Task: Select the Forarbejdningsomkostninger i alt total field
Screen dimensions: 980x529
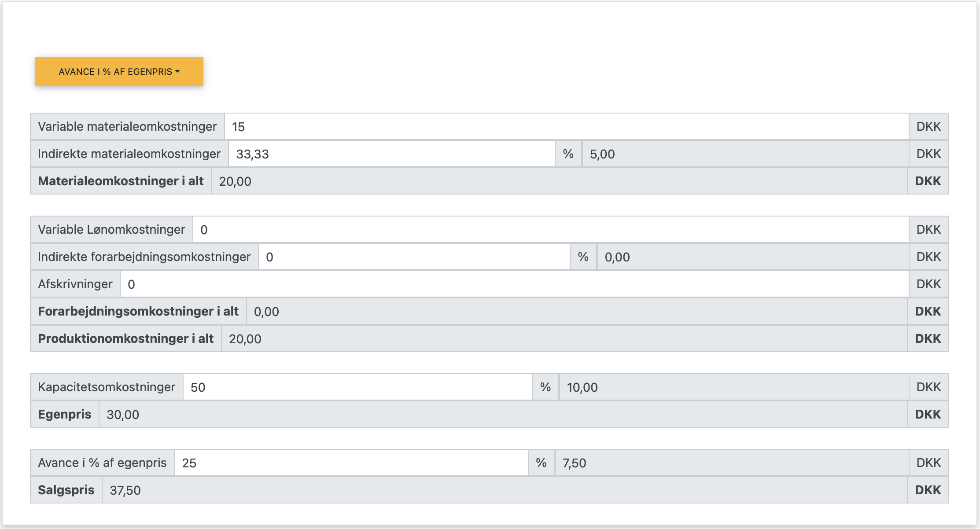Action: (x=576, y=312)
